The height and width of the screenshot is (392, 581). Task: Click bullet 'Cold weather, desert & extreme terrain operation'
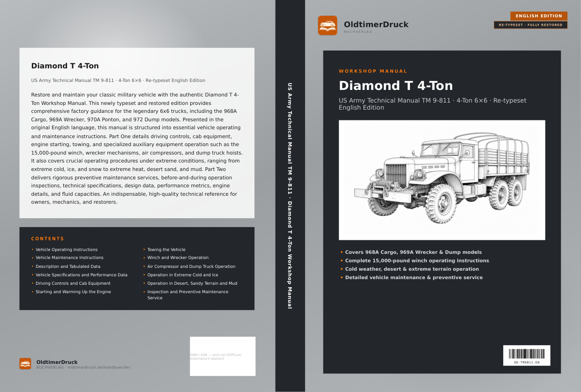[412, 269]
